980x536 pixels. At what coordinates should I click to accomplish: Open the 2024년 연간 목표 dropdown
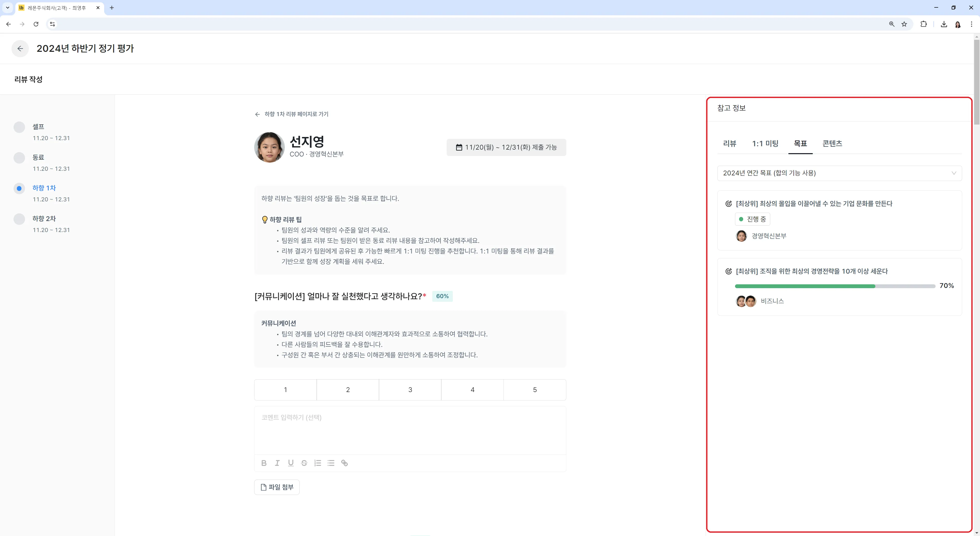pos(839,173)
